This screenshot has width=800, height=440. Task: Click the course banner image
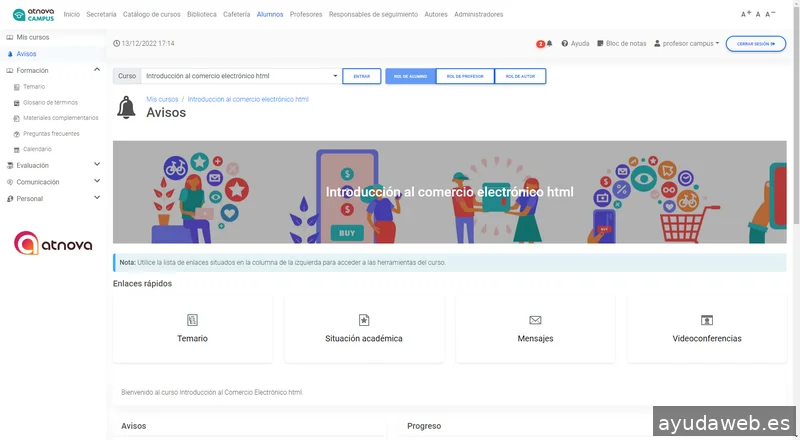(449, 192)
